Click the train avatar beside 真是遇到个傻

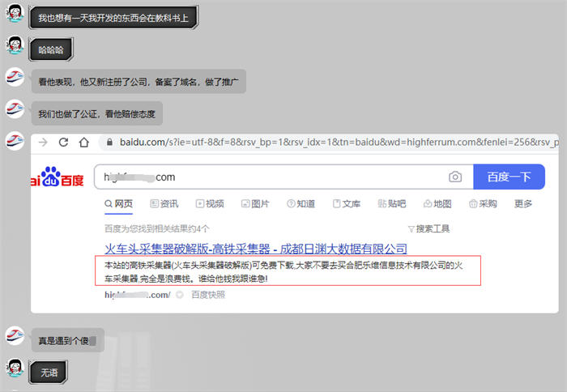15,336
